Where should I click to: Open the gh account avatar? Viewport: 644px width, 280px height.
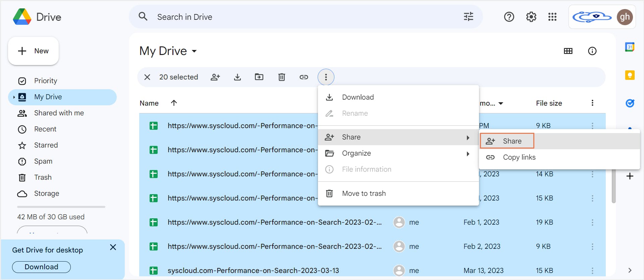pos(625,17)
